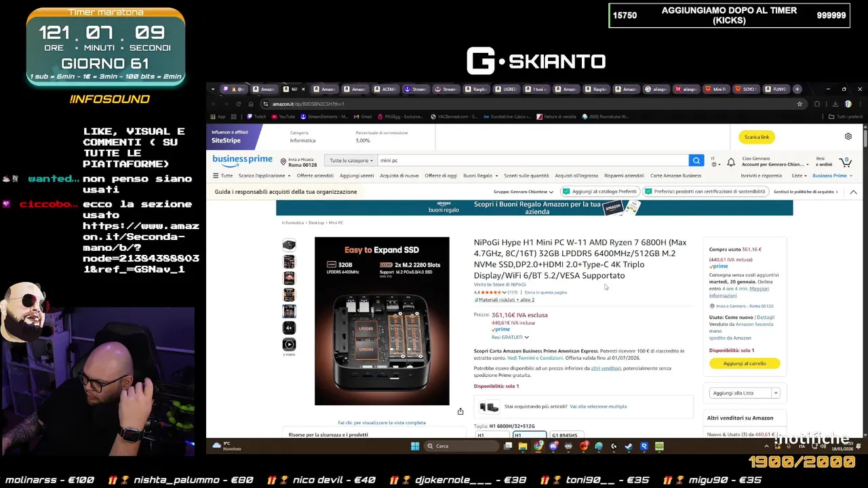
Task: Click the Windows taskbar Cerca search box
Action: (461, 446)
